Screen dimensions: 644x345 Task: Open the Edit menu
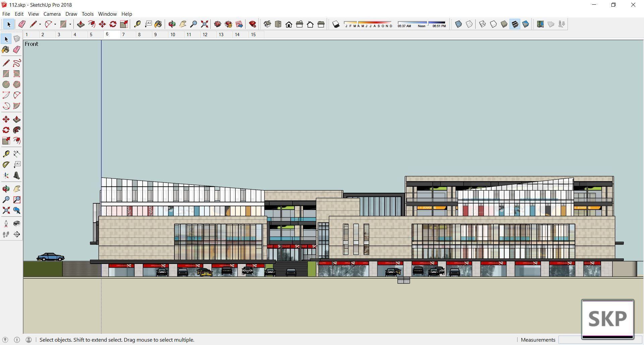(19, 14)
